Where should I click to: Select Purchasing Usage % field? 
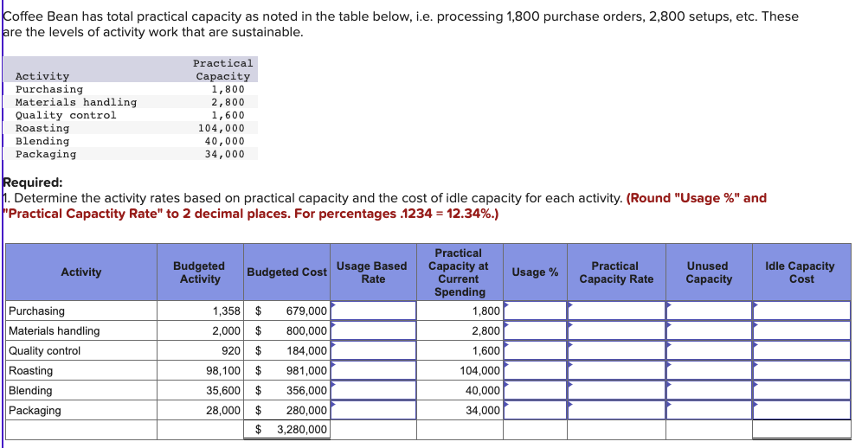pos(536,310)
